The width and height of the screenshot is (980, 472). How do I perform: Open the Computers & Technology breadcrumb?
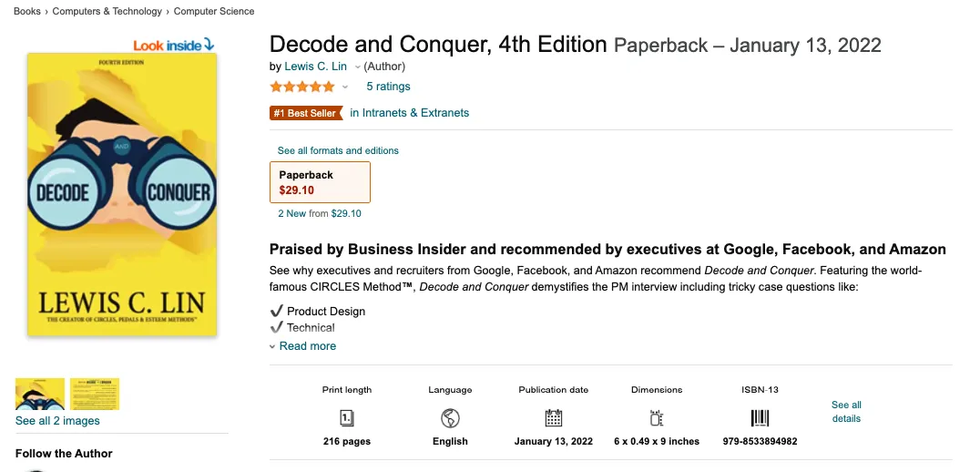(107, 12)
